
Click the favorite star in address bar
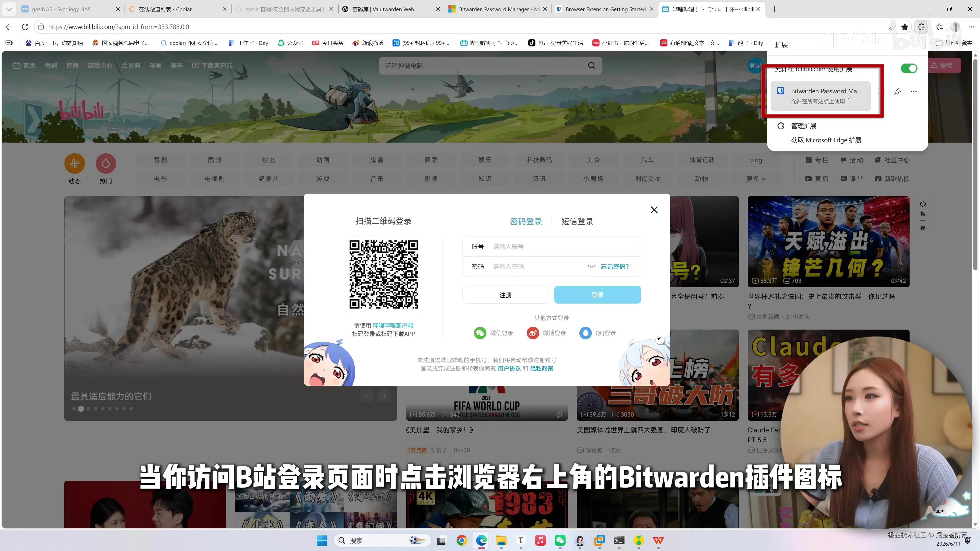pyautogui.click(x=905, y=27)
